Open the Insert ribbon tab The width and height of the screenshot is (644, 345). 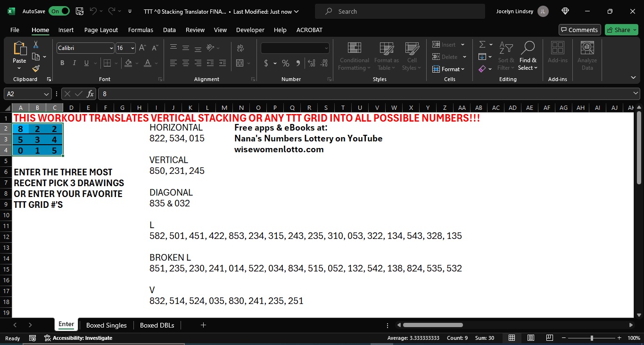66,30
